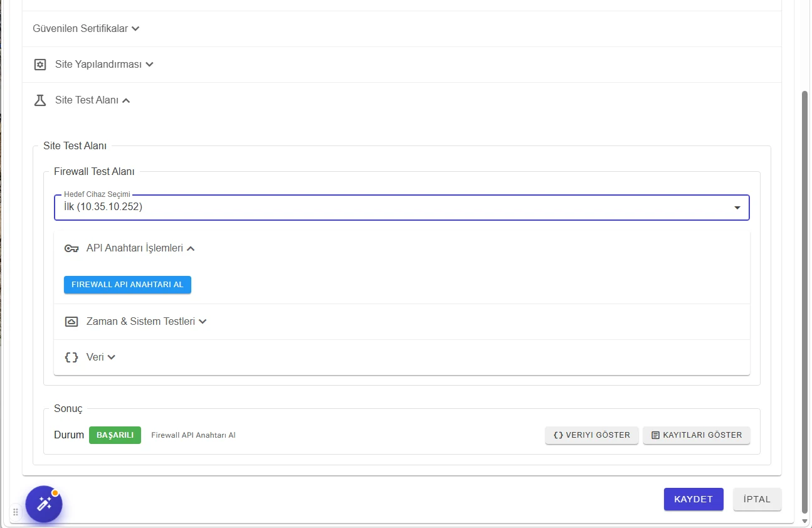Save with the KAYDET button
This screenshot has height=528, width=812.
point(693,499)
